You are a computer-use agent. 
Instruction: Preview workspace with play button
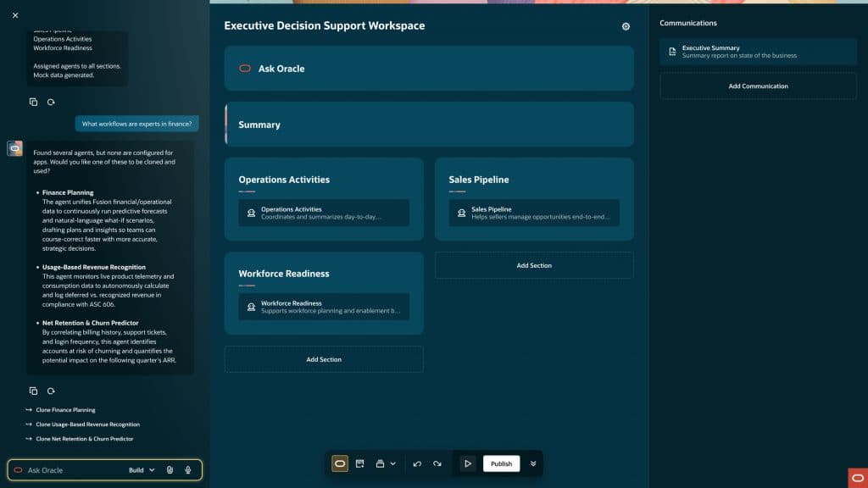point(468,463)
